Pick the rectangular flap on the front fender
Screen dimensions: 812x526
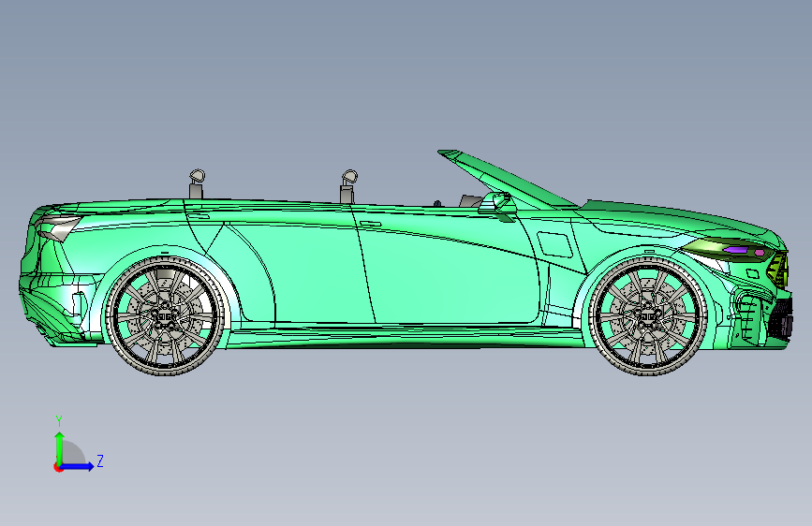555,244
